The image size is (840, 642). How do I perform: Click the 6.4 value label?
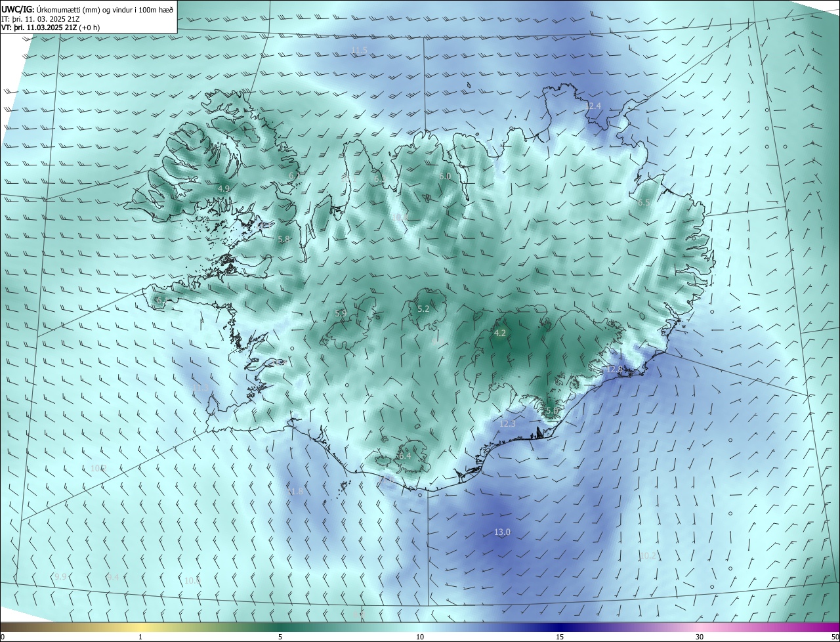[404, 456]
